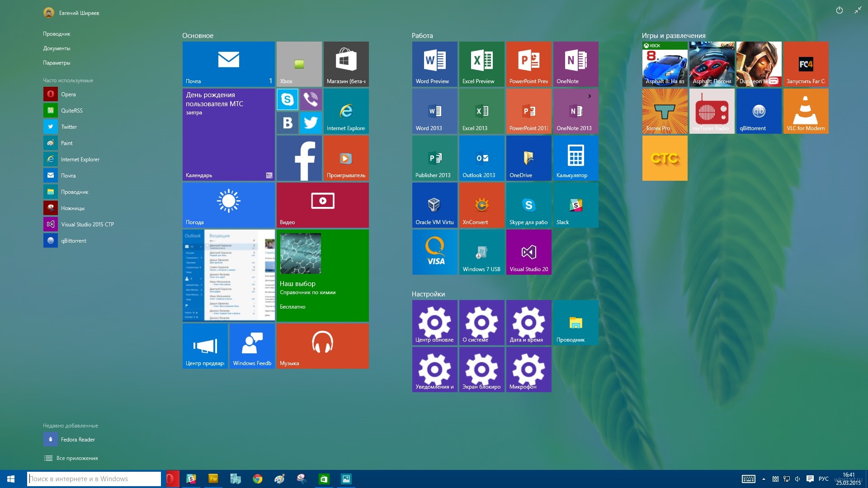This screenshot has width=868, height=488.
Task: Open the Магазин store tile
Action: pos(346,64)
